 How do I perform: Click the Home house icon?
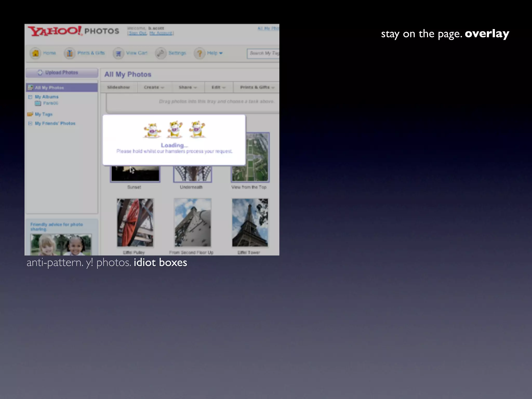click(x=36, y=53)
